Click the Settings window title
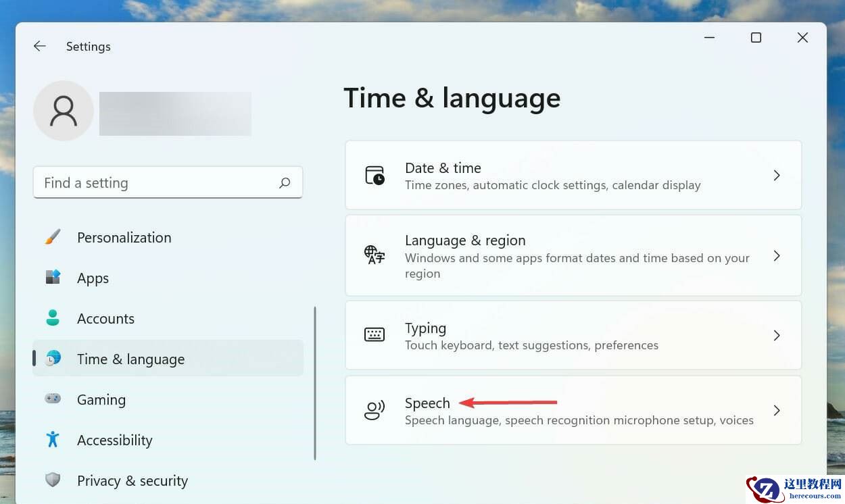This screenshot has width=845, height=504. click(x=89, y=47)
